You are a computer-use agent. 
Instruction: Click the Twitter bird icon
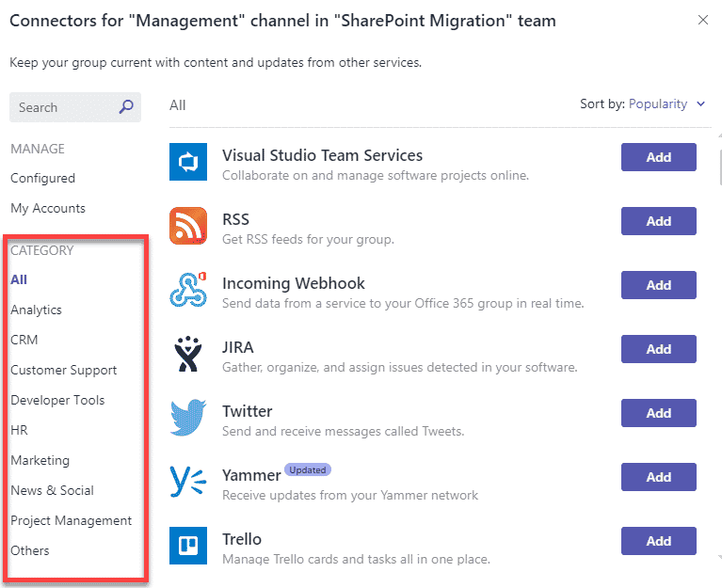point(188,418)
